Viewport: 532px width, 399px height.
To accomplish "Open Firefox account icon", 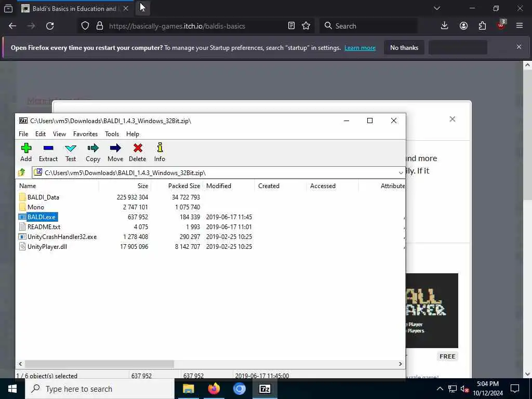I will 463,26.
